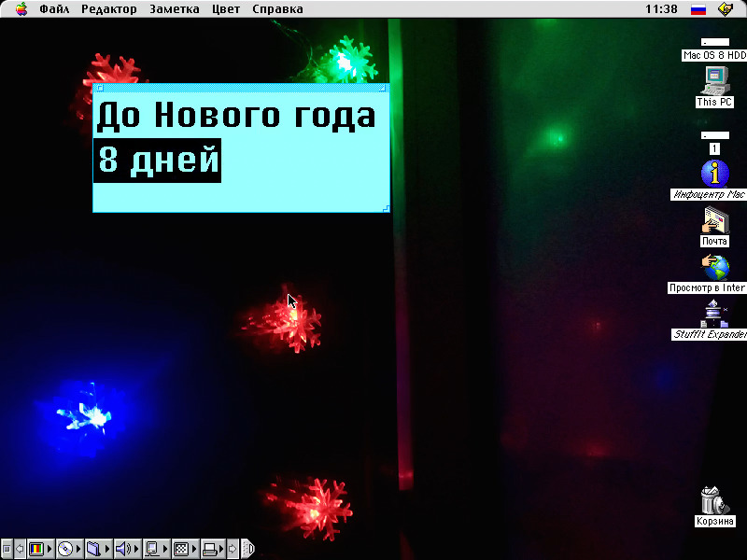Expand the sound volume module arrow
The width and height of the screenshot is (747, 560).
136,550
